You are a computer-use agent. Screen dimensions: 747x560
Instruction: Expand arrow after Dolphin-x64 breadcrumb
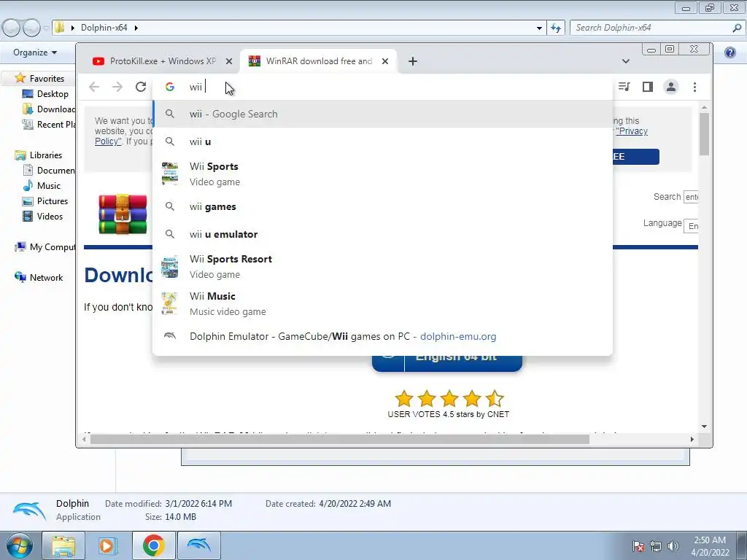136,28
